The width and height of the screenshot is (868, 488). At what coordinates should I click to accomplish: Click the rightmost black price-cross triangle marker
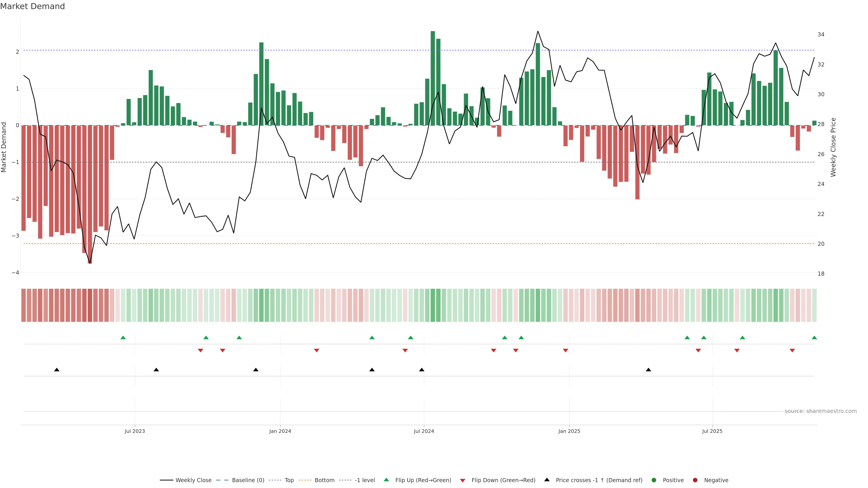648,369
